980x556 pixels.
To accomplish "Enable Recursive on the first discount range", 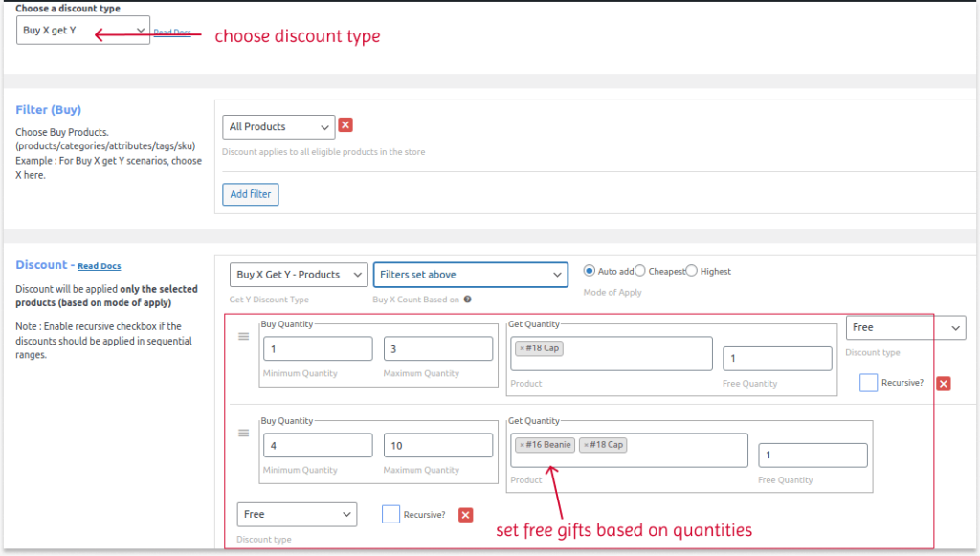I will coord(868,382).
